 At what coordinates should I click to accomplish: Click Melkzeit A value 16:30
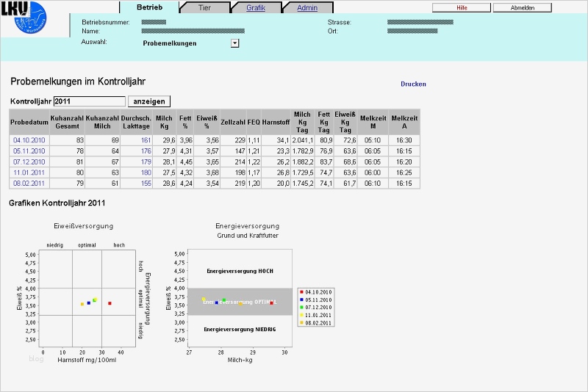[404, 140]
